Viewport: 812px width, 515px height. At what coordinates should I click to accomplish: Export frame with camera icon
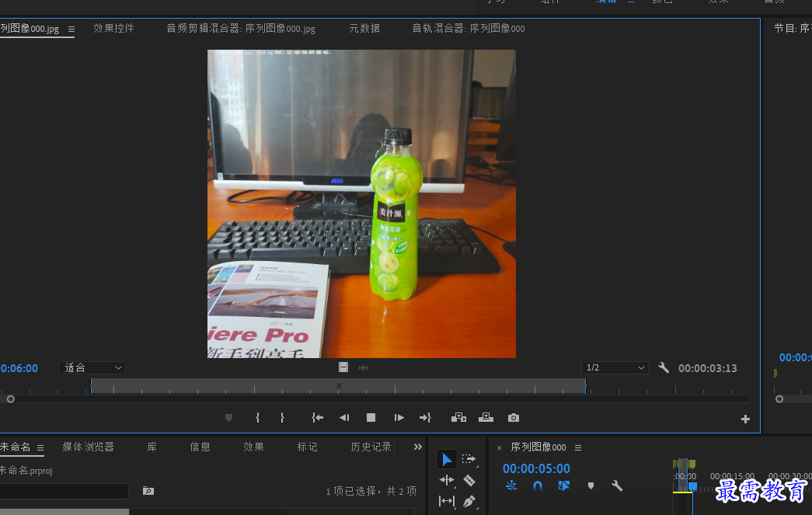pos(513,418)
